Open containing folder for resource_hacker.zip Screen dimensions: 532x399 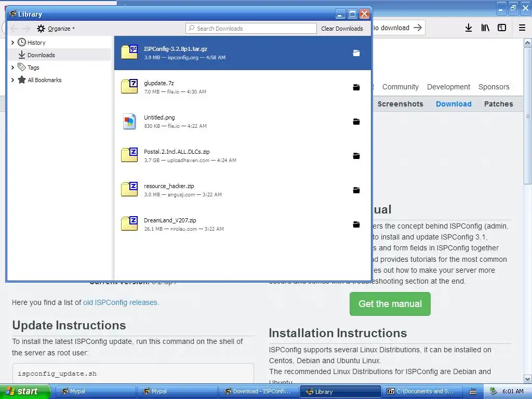tap(356, 190)
